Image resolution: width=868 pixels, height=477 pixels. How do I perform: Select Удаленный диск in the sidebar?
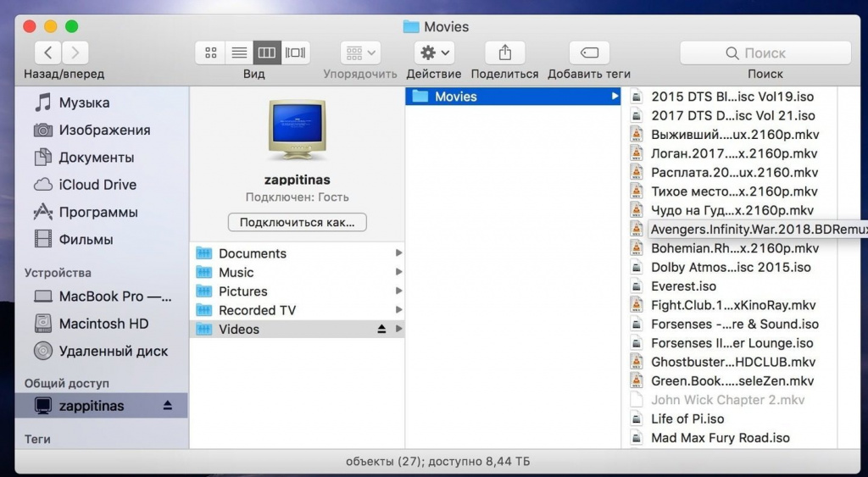[x=100, y=351]
